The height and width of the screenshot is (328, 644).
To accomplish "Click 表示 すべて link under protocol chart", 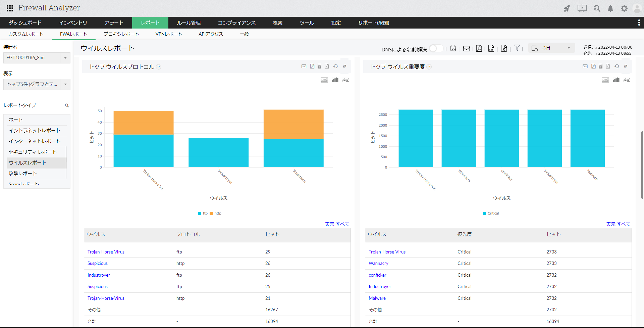I will pyautogui.click(x=337, y=224).
